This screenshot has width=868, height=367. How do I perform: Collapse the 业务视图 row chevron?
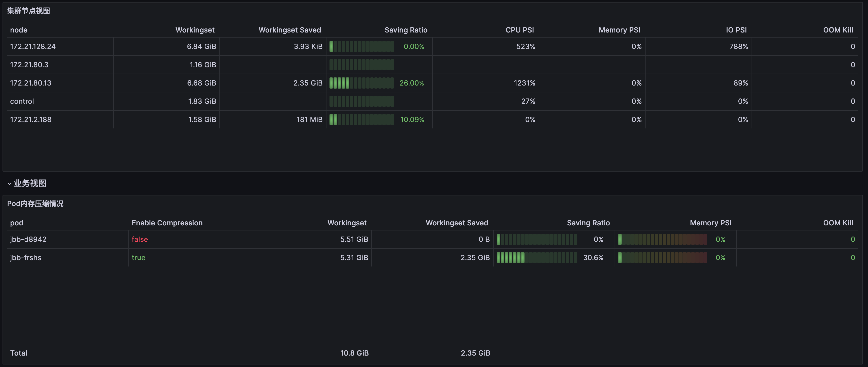pyautogui.click(x=9, y=184)
